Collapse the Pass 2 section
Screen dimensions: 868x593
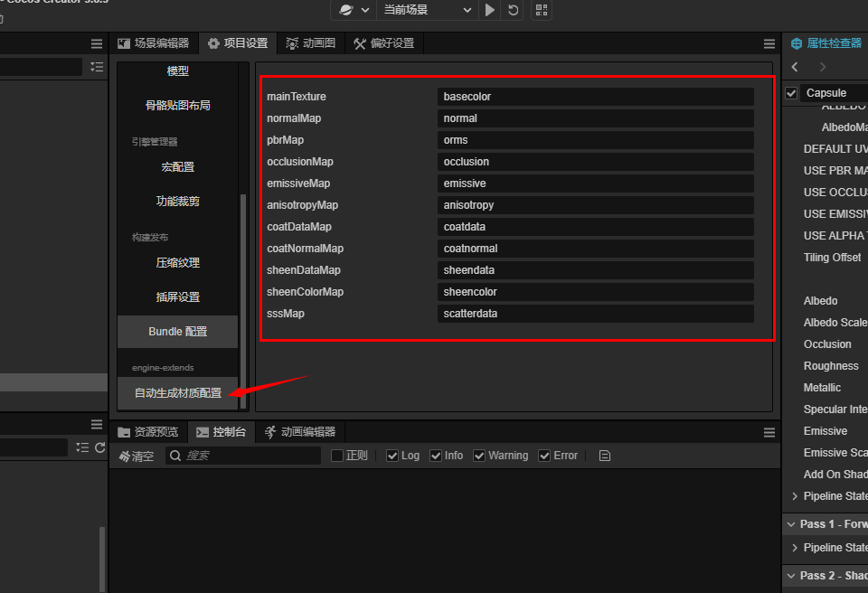[791, 576]
